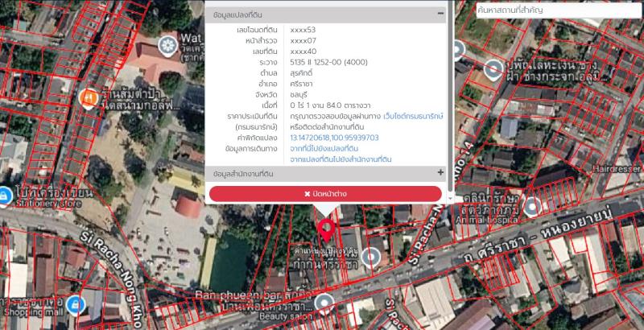The height and width of the screenshot is (330, 644).
Task: Select the Stationery store shopping bag icon
Action: (x=5, y=196)
